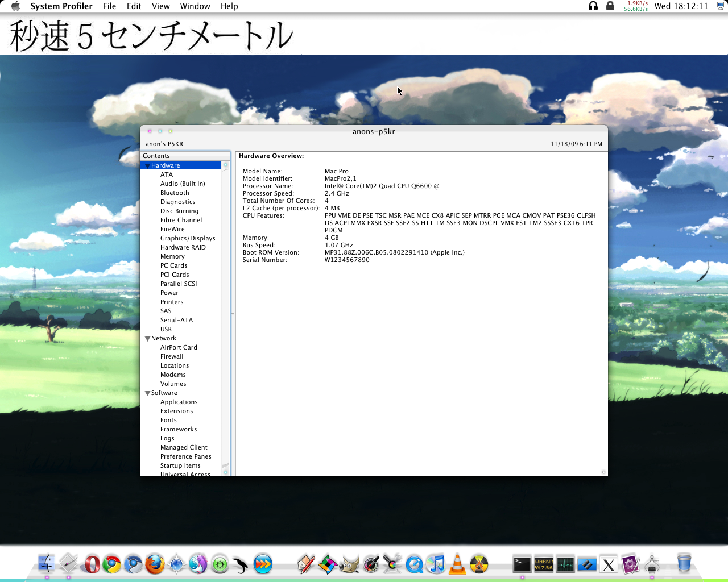728x582 pixels.
Task: Select Serial-ATA under Hardware
Action: pyautogui.click(x=176, y=320)
